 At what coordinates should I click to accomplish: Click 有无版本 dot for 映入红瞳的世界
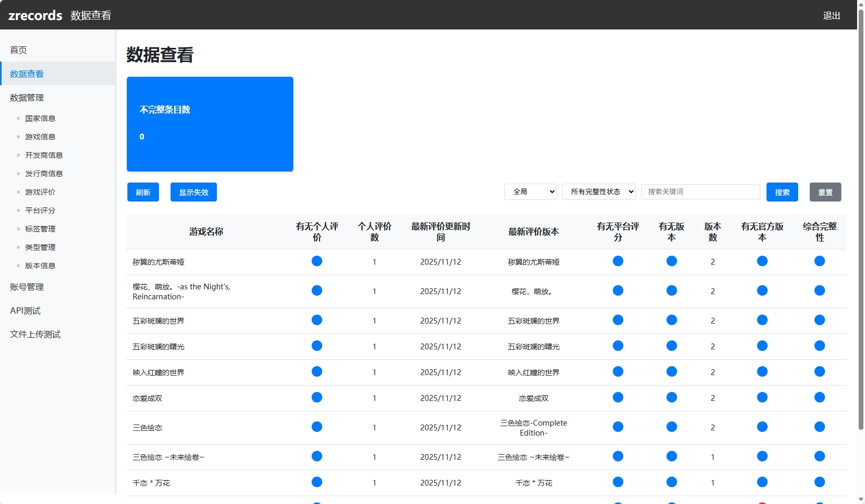pyautogui.click(x=671, y=371)
